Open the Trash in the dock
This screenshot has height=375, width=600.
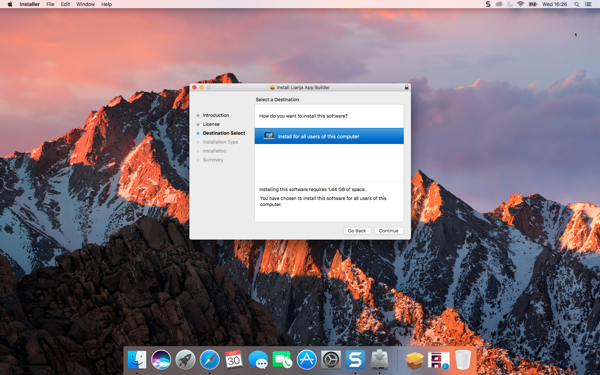[x=463, y=360]
